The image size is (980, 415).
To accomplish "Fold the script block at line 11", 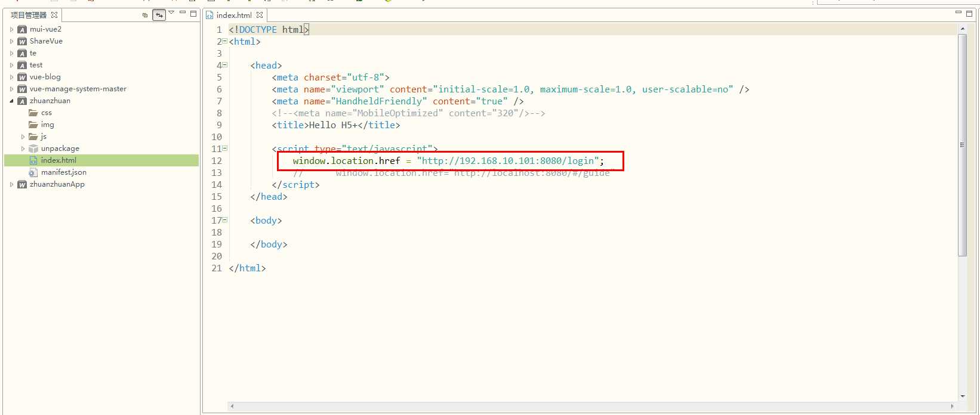I will point(225,148).
